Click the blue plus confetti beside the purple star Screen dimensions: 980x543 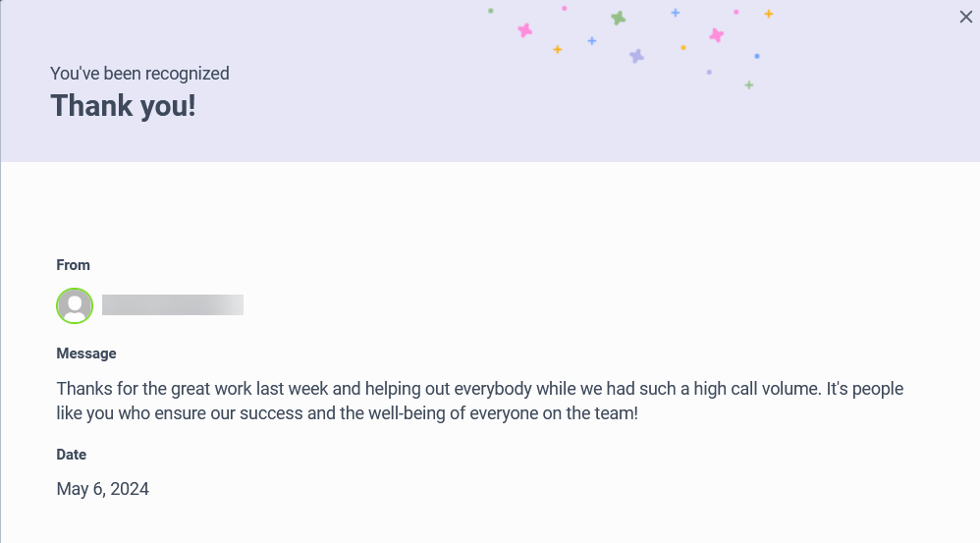[x=592, y=41]
